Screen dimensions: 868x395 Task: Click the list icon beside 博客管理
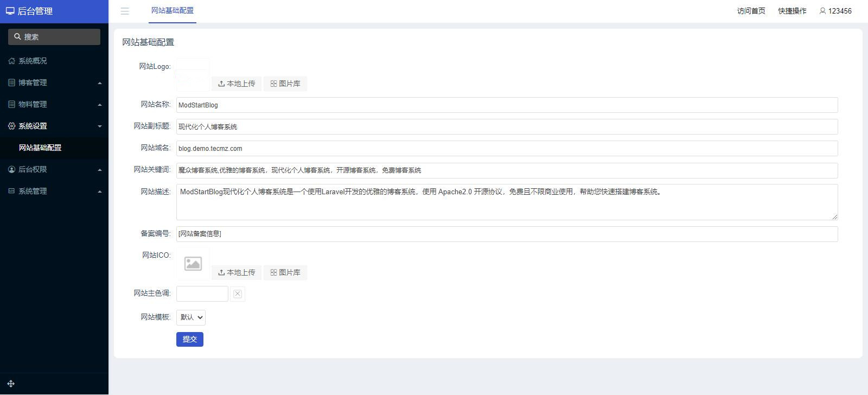[11, 82]
